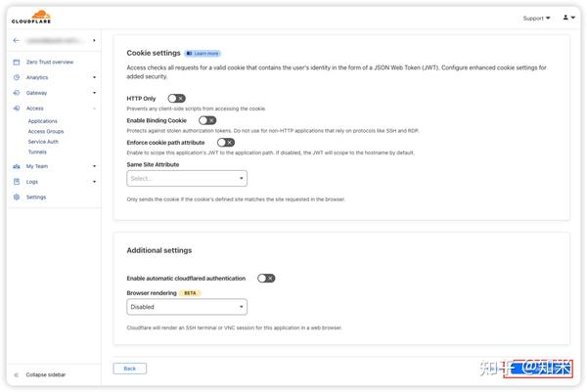Go to Service Auth page
Viewport: 587px width, 392px height.
point(43,142)
